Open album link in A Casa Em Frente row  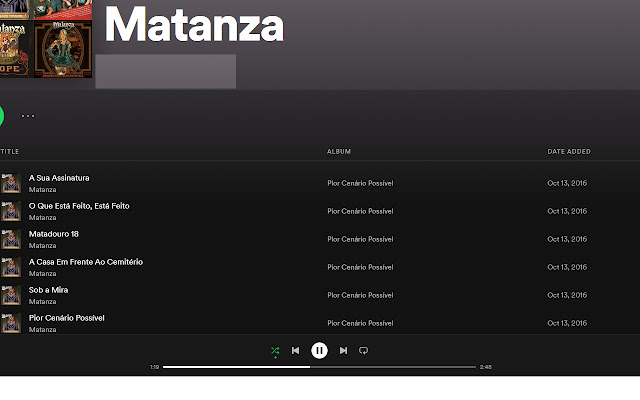point(360,267)
